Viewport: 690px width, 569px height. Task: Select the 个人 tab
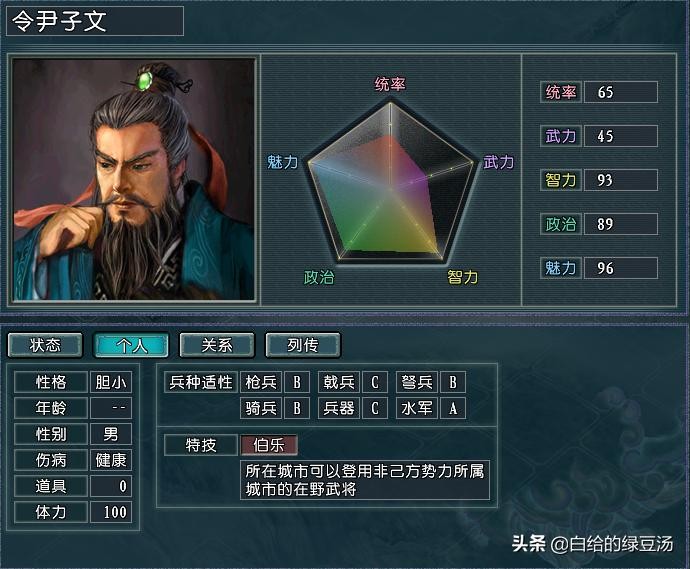[131, 345]
